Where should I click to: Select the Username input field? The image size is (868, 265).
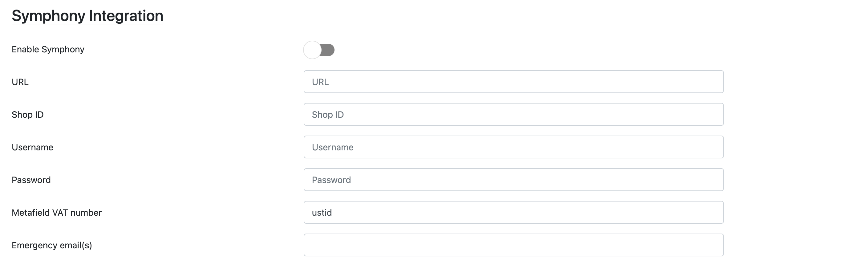513,147
